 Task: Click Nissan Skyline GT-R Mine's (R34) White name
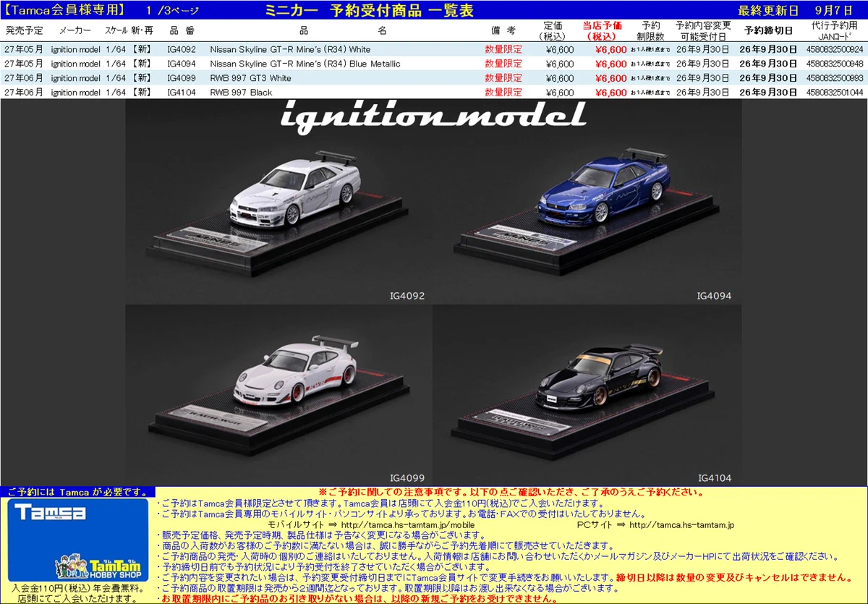click(289, 49)
